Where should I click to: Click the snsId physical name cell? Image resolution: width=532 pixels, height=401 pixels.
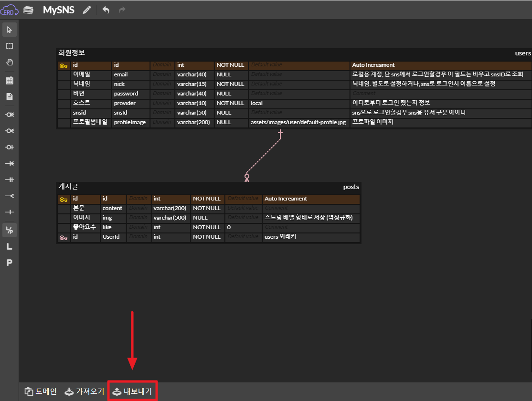click(x=131, y=113)
